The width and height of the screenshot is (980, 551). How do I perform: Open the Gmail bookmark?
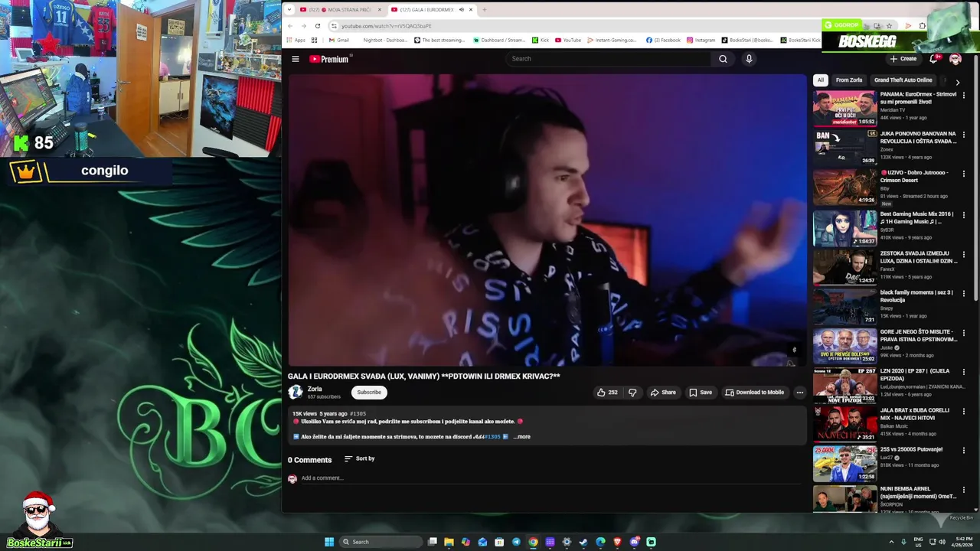pos(338,40)
